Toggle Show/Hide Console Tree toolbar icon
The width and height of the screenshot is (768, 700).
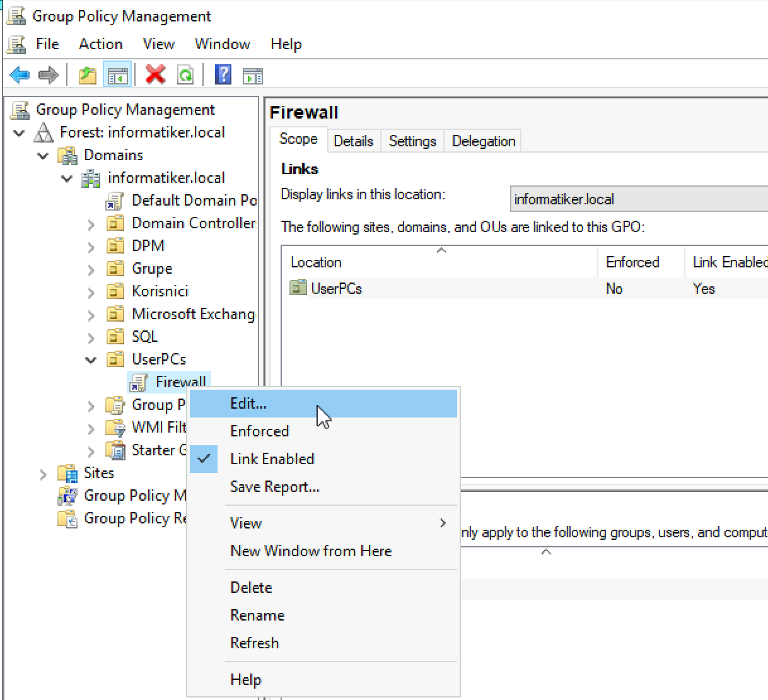coord(117,75)
